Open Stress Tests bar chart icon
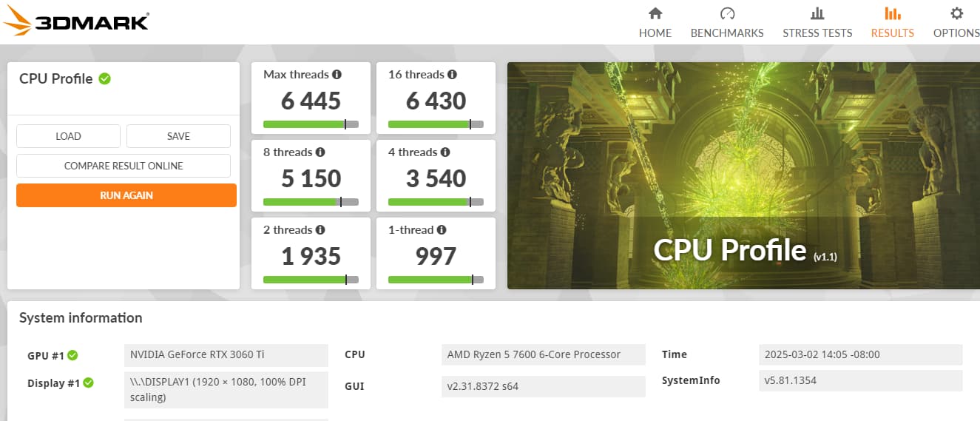Image resolution: width=980 pixels, height=421 pixels. tap(817, 13)
